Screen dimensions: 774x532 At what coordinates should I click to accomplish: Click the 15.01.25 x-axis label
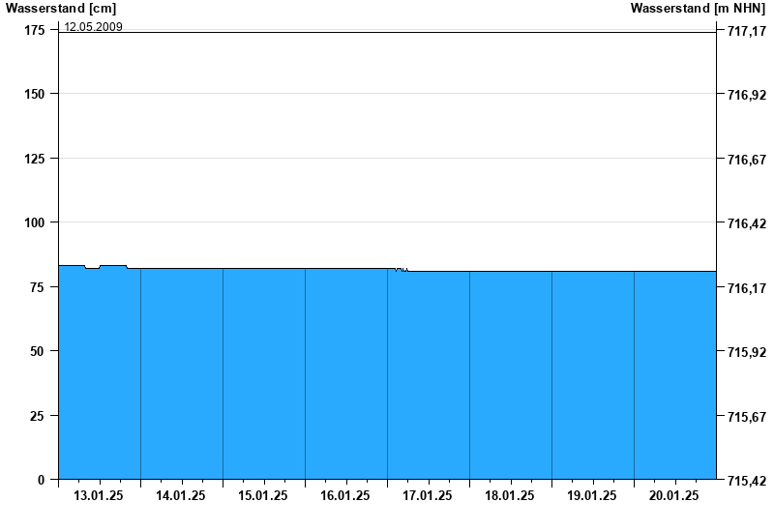(263, 495)
